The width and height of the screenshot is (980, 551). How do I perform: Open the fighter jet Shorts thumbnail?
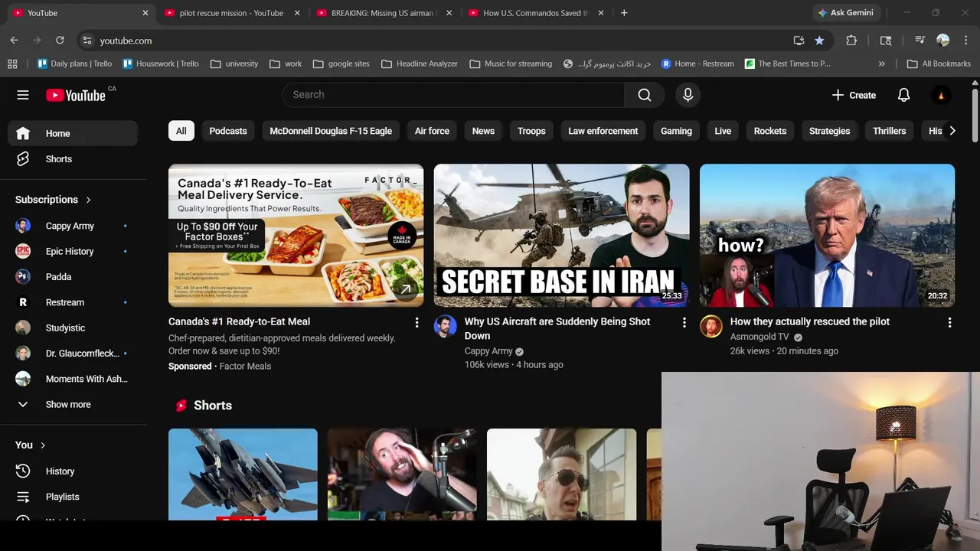click(x=243, y=474)
